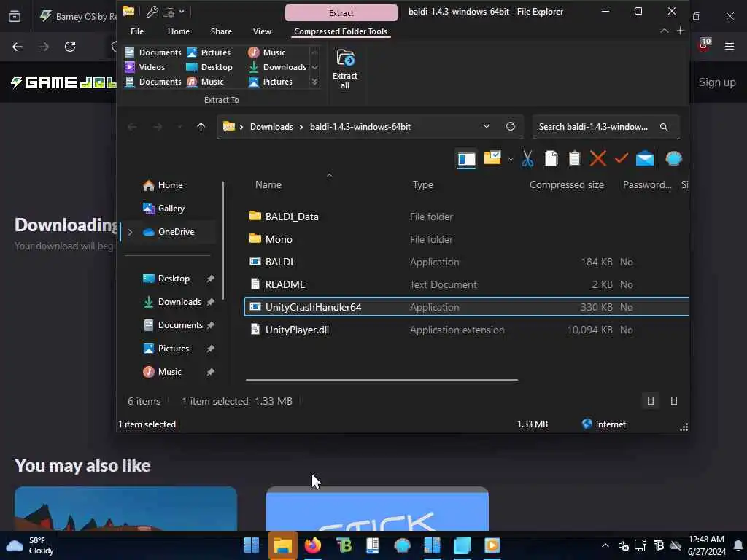Open Desktop in the navigation pane
Screen dimensions: 747x560
pos(166,279)
